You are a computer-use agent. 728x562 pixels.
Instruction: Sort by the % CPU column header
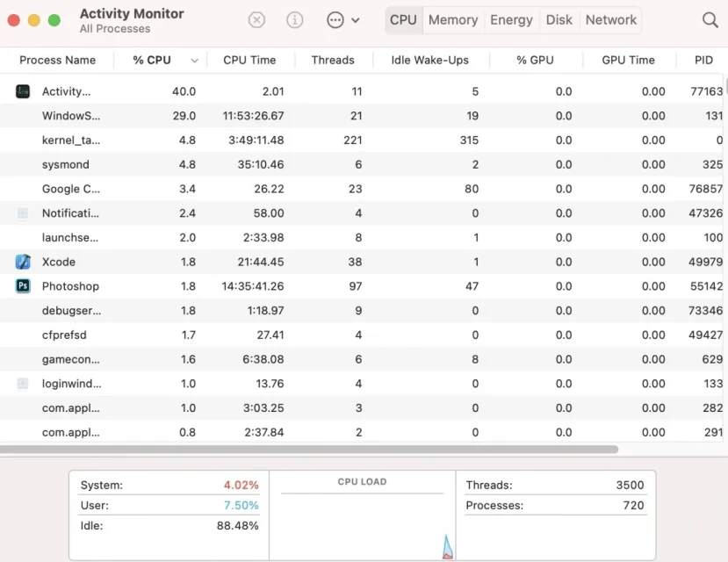[x=152, y=60]
